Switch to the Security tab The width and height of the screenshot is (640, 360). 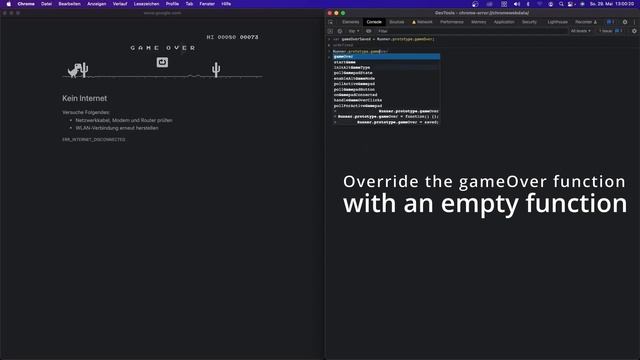tap(529, 22)
